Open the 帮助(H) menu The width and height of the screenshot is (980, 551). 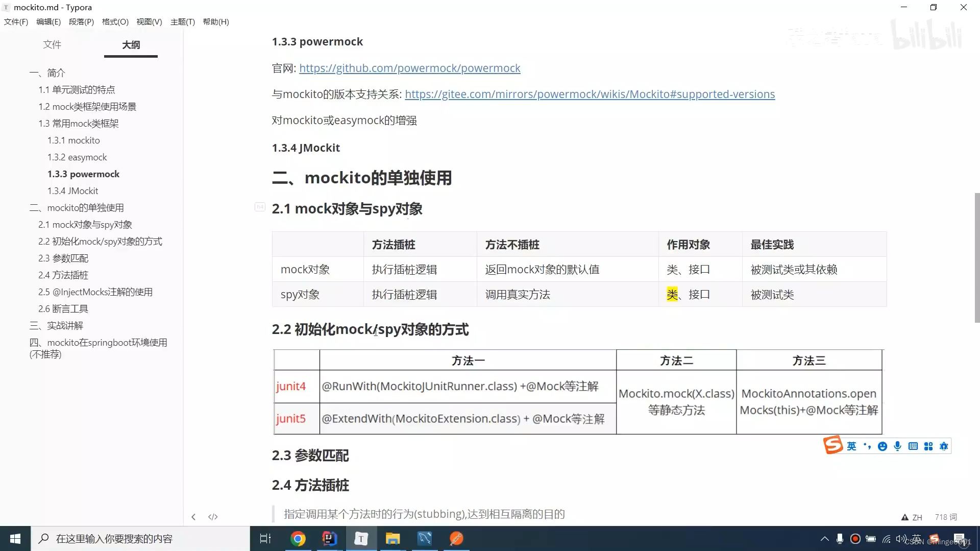coord(216,21)
